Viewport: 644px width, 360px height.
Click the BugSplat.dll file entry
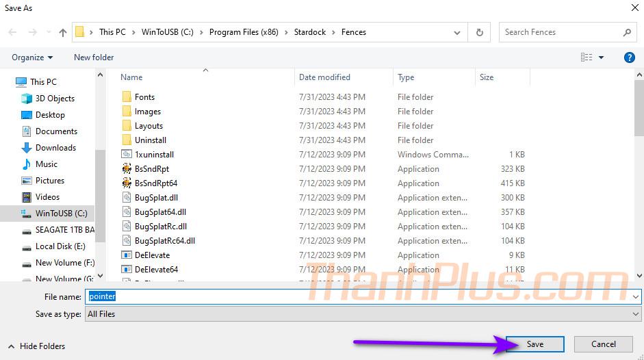coord(156,198)
